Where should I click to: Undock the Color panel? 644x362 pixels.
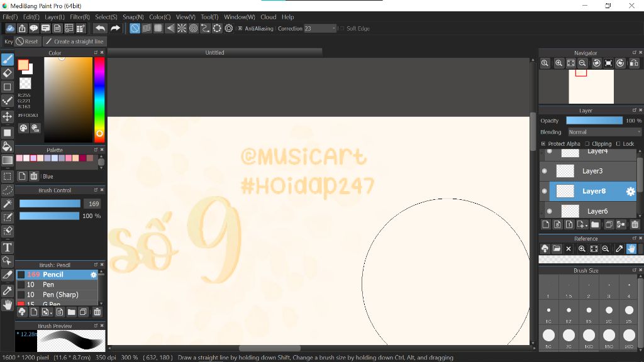click(96, 53)
